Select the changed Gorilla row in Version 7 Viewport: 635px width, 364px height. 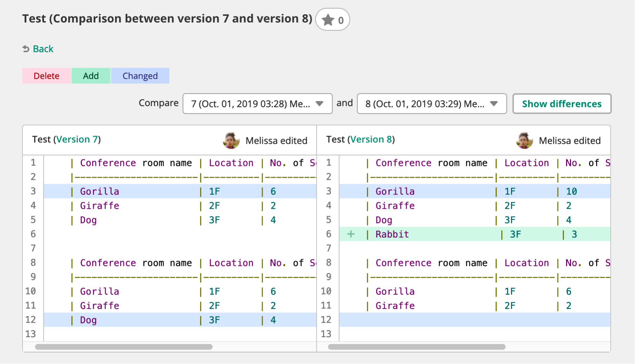tap(179, 191)
